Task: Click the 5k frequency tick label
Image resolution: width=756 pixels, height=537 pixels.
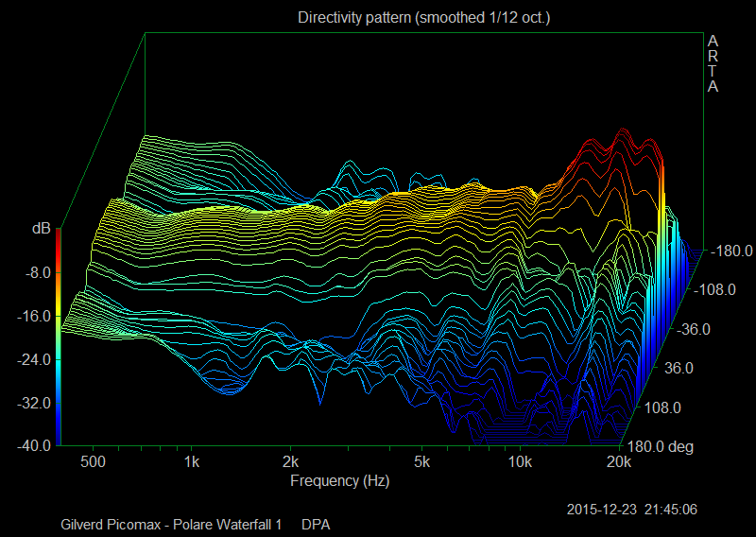Action: pyautogui.click(x=421, y=461)
